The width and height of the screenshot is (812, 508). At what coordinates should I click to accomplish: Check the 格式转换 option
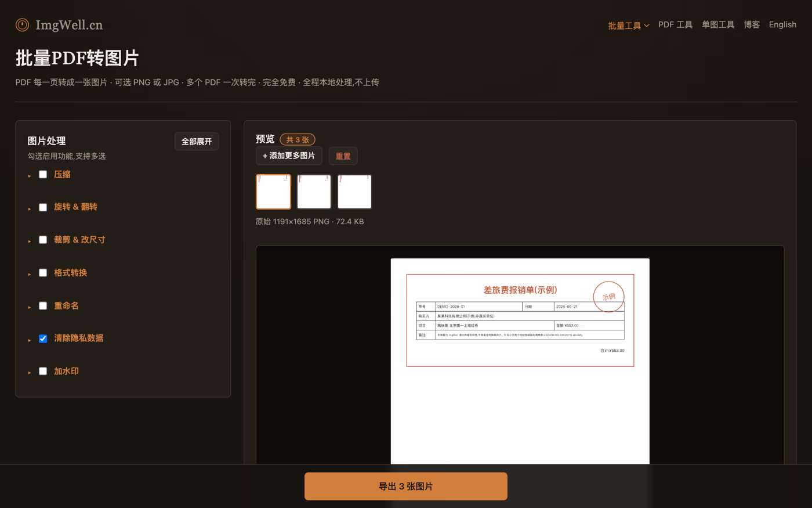(43, 273)
